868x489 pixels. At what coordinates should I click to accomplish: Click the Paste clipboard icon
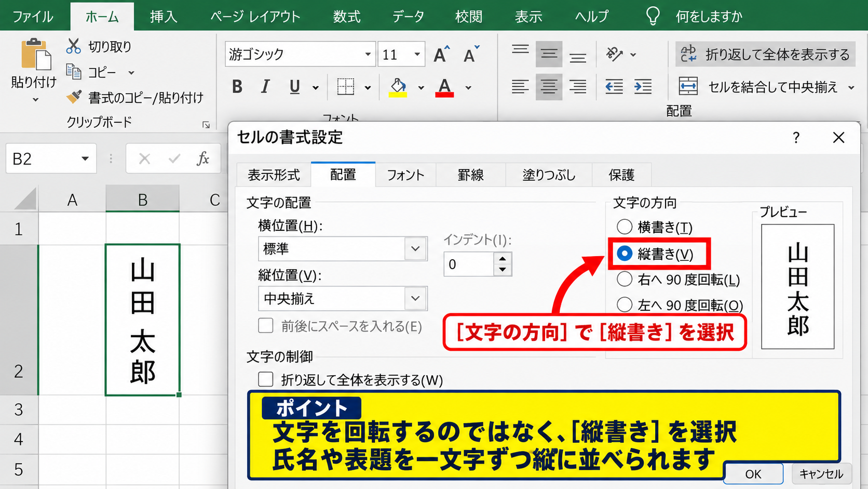pyautogui.click(x=35, y=54)
